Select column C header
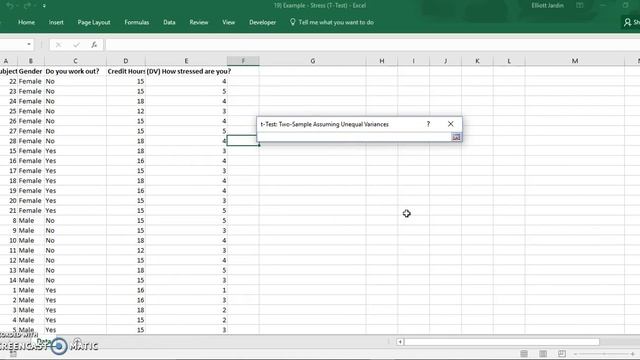 pyautogui.click(x=75, y=61)
